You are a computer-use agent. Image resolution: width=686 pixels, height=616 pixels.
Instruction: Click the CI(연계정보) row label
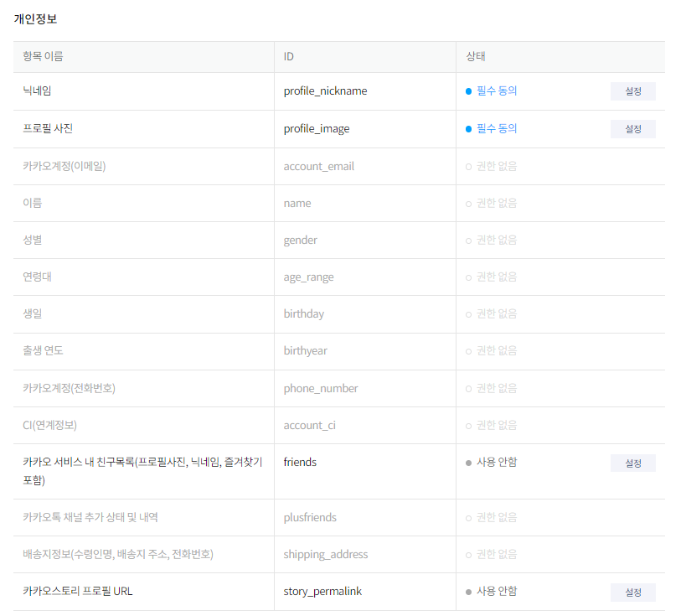click(x=50, y=425)
